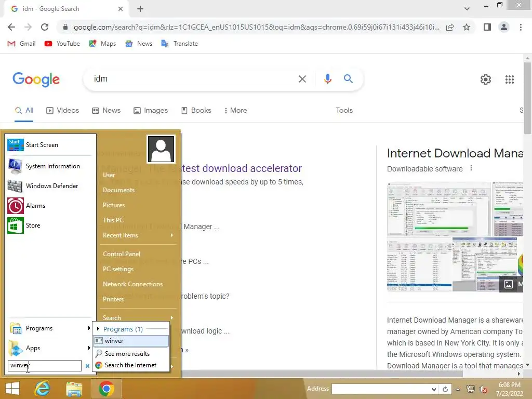Image resolution: width=532 pixels, height=399 pixels.
Task: Open the knowledge panel three-dot options
Action: click(471, 168)
